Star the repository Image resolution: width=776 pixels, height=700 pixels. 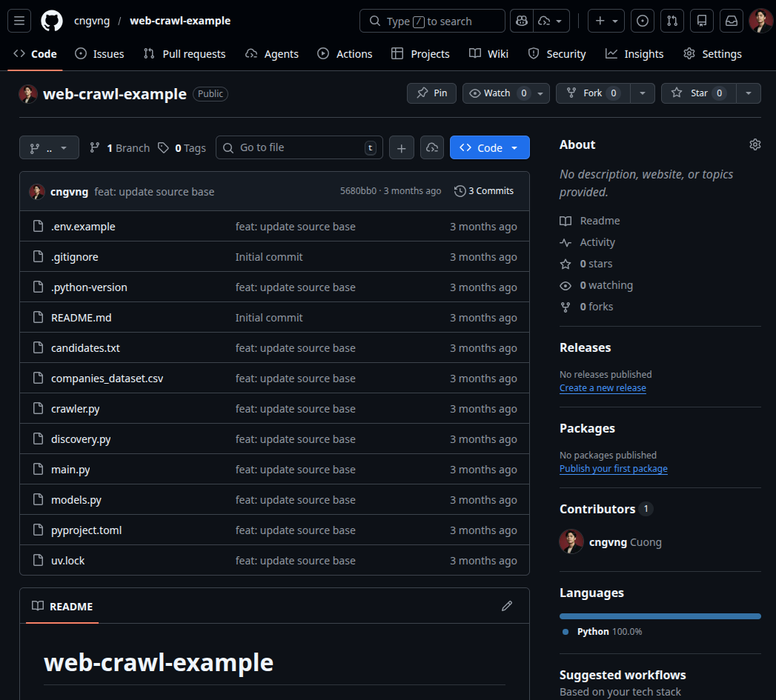pos(699,93)
